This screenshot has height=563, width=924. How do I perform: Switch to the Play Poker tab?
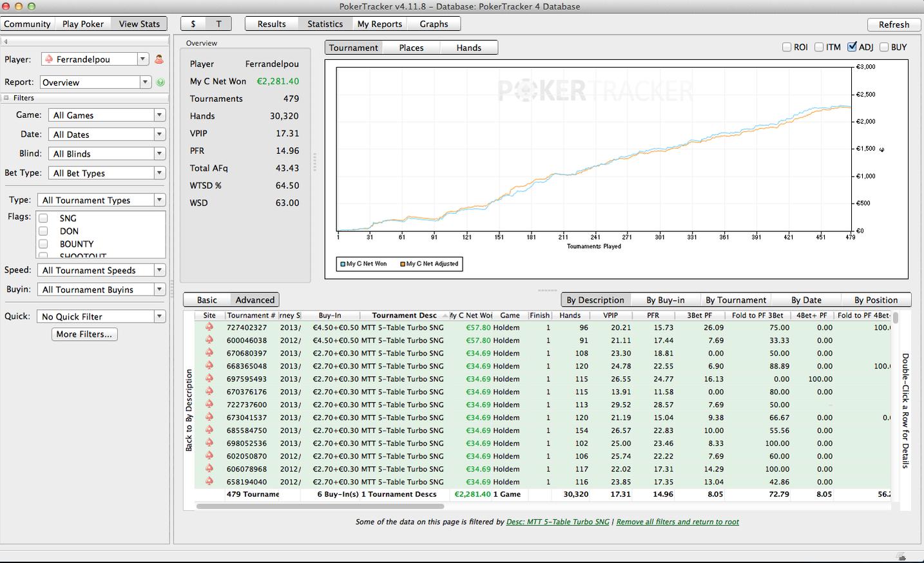point(83,24)
